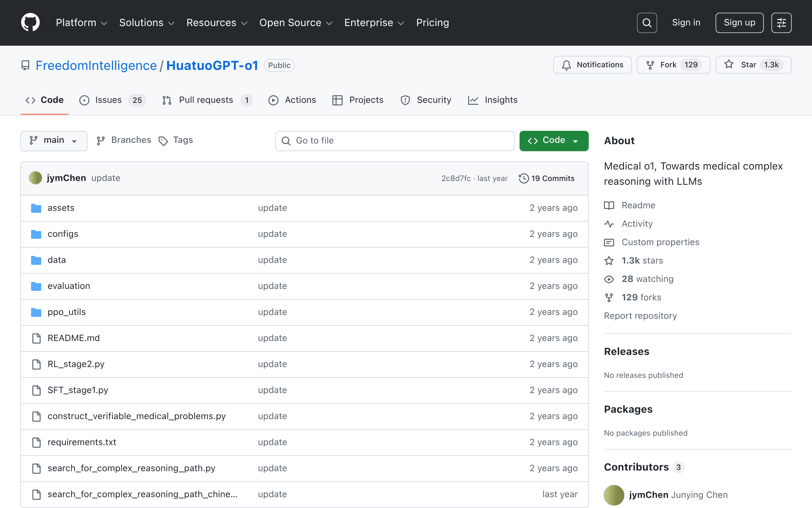Viewport: 812px width, 508px height.
Task: Click the construct_verifiable_medical_problems.py file icon
Action: coord(36,416)
